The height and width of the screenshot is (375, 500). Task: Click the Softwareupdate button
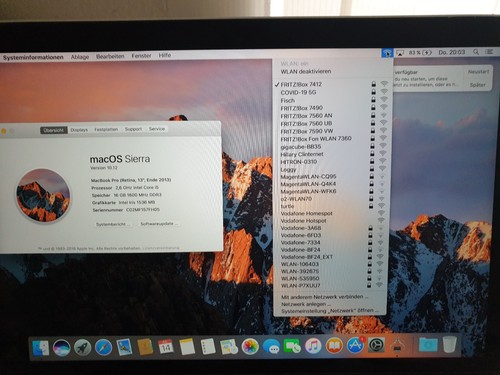(159, 224)
